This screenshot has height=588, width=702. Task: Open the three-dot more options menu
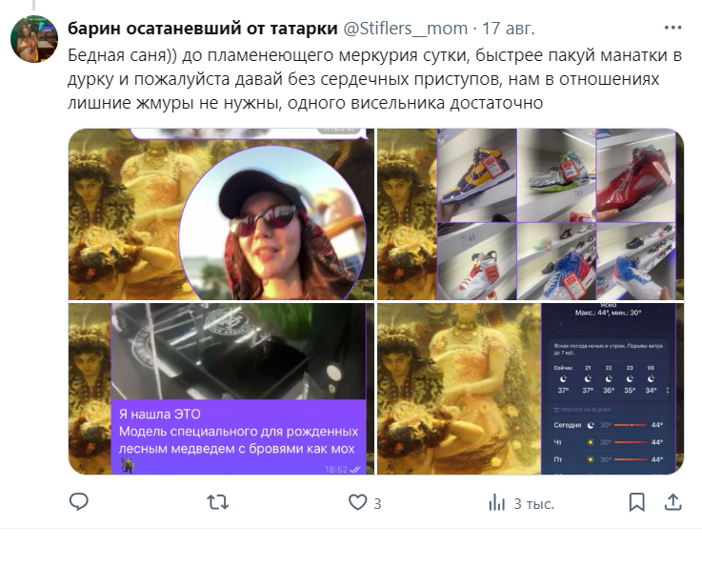click(672, 28)
